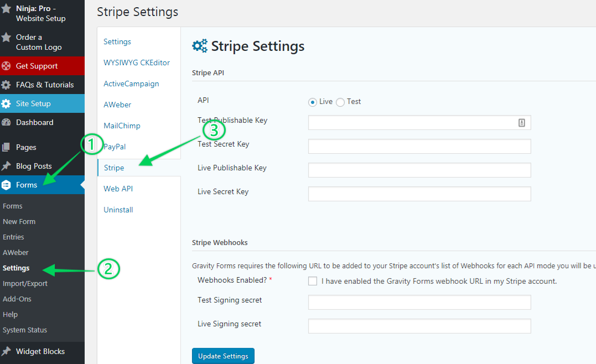
Task: Click the Pages icon in sidebar
Action: [6, 147]
